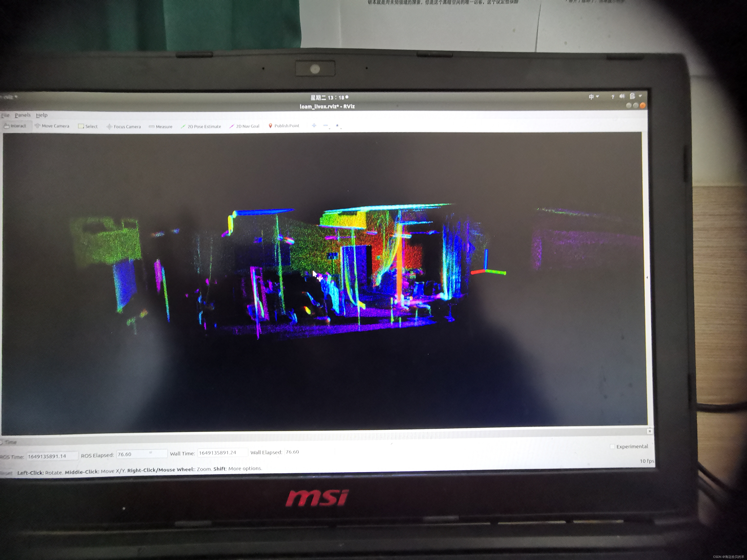The image size is (747, 560).
Task: Expand the system power menu arrow
Action: (640, 96)
